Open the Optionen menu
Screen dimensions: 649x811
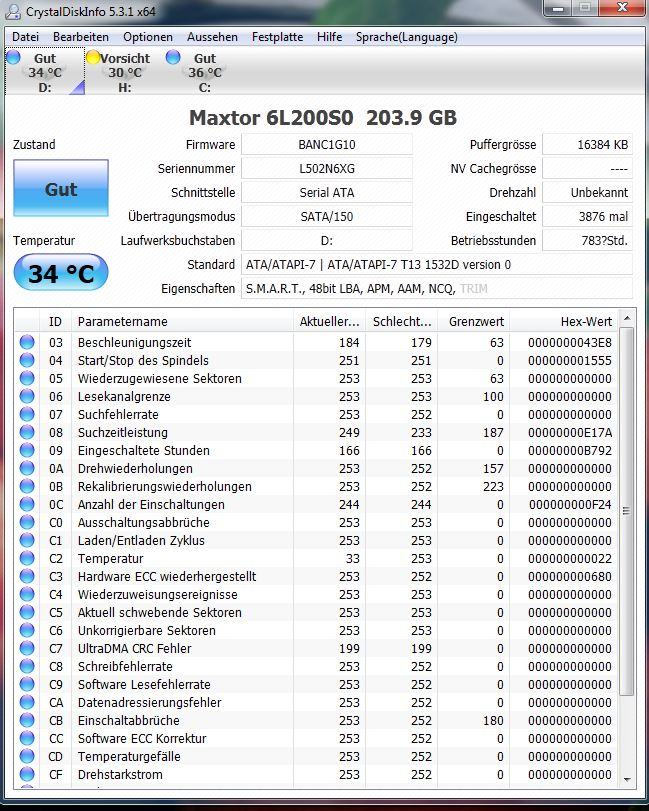tap(148, 37)
